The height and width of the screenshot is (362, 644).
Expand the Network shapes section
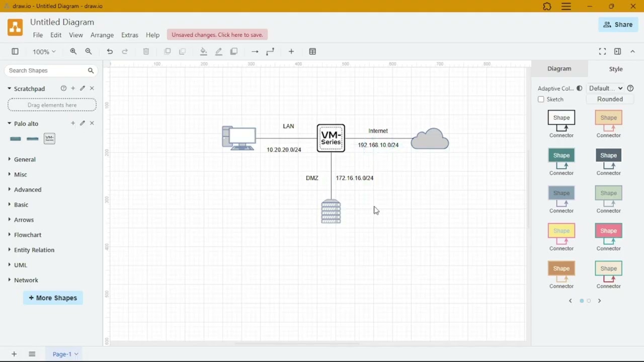click(26, 280)
